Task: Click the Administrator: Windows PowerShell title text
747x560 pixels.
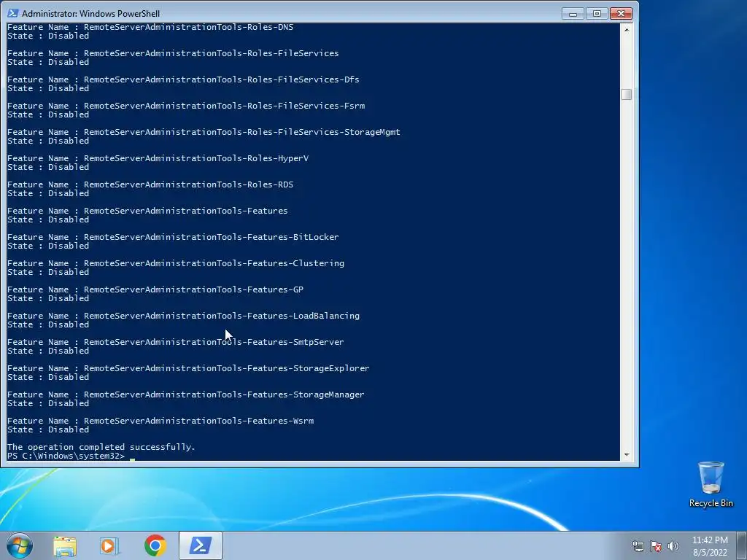Action: click(x=90, y=13)
